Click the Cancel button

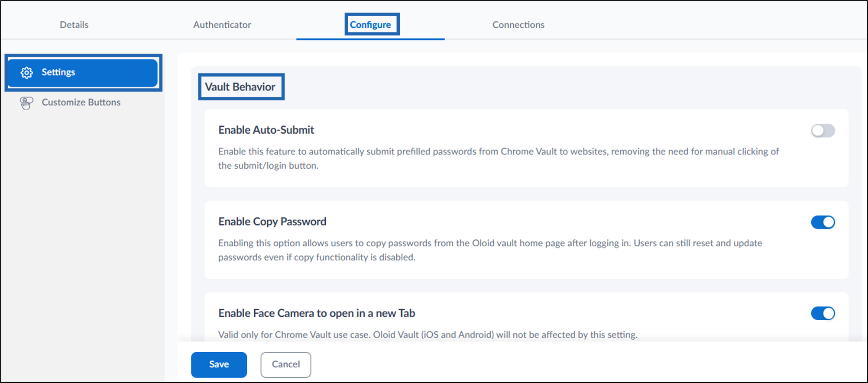(x=286, y=364)
